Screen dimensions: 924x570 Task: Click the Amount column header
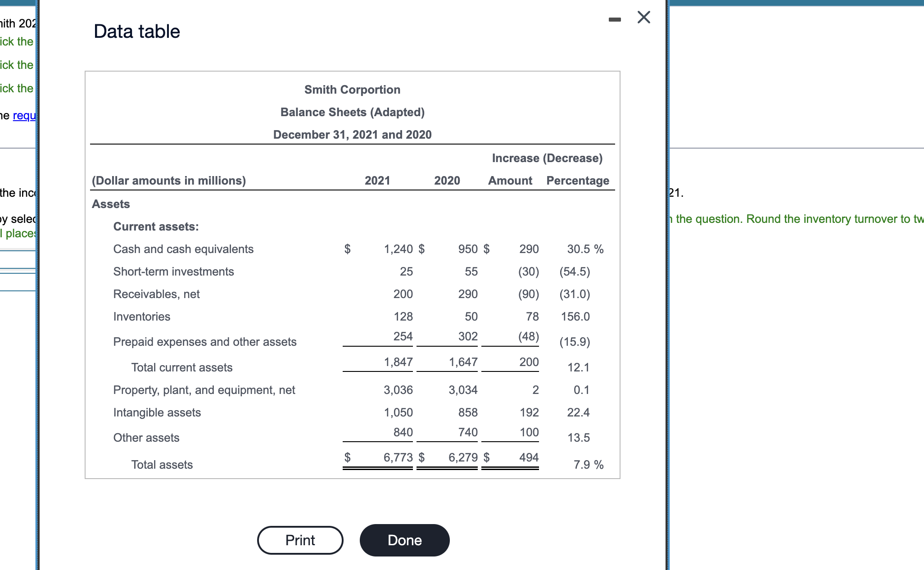coord(510,181)
